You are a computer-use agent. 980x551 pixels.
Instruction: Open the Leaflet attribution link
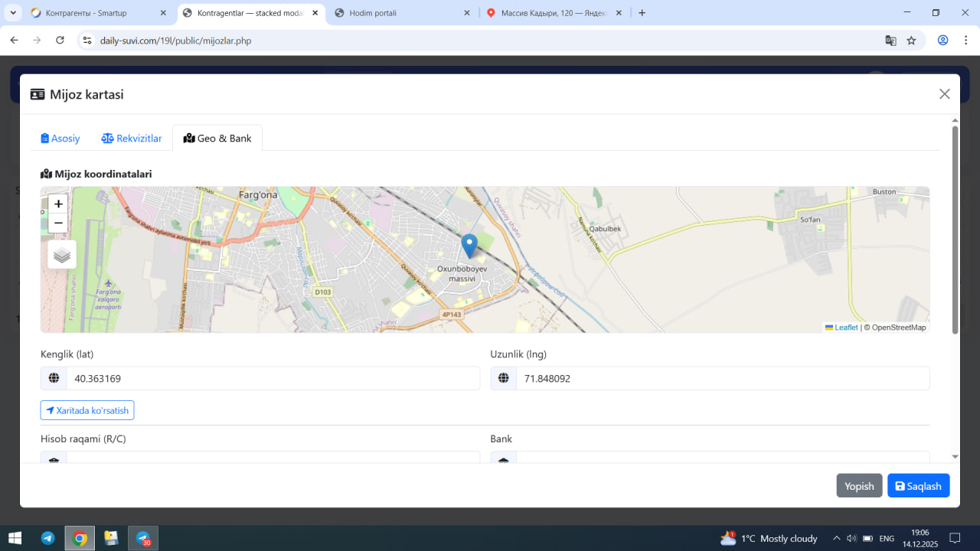click(845, 328)
